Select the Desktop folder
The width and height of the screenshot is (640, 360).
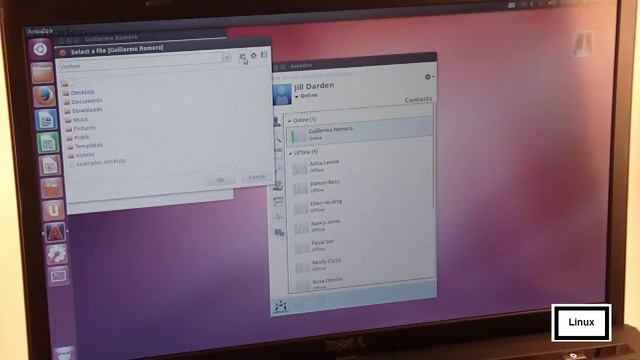click(x=79, y=93)
